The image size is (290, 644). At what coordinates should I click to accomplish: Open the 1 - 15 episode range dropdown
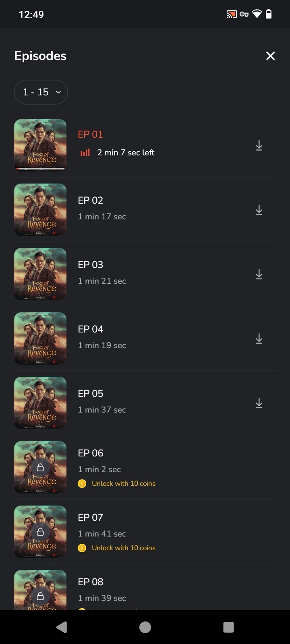click(x=41, y=92)
